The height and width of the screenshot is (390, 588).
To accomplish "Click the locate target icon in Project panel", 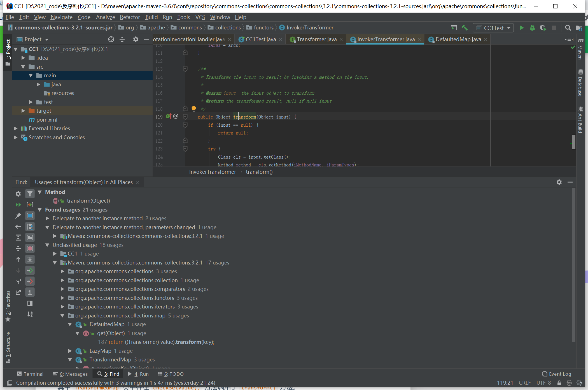I will (111, 39).
